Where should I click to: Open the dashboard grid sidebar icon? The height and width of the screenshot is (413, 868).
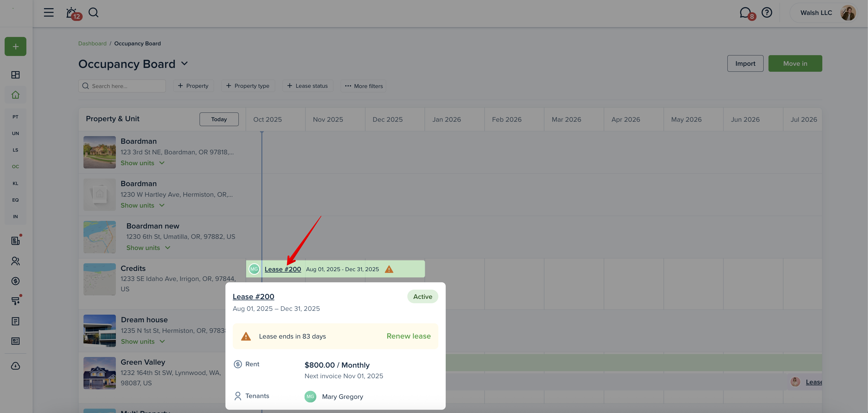click(x=15, y=75)
